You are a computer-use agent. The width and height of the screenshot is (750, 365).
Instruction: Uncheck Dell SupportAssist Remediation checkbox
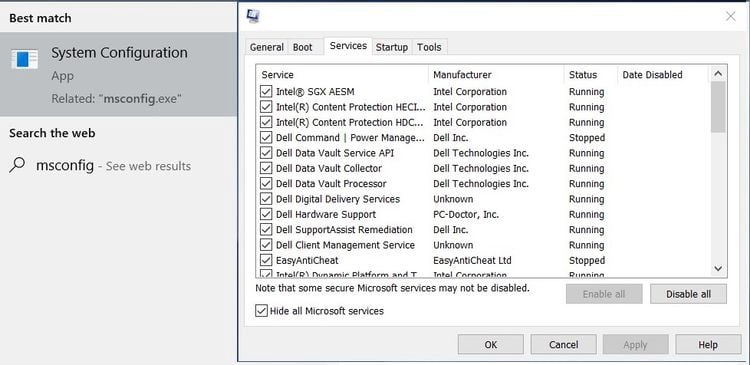(266, 230)
